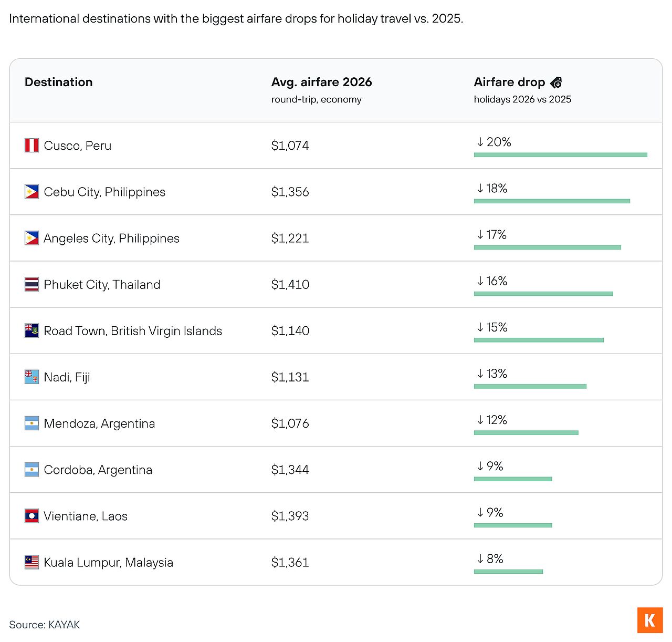This screenshot has height=642, width=672.
Task: Click the Fiji flag icon
Action: [31, 377]
